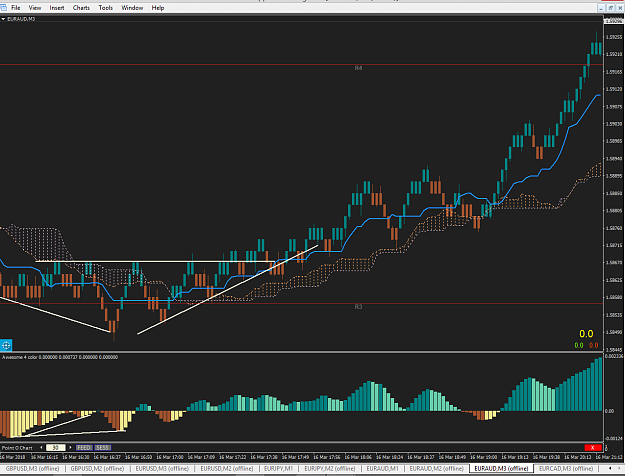
Task: Open the Help menu
Action: point(158,8)
